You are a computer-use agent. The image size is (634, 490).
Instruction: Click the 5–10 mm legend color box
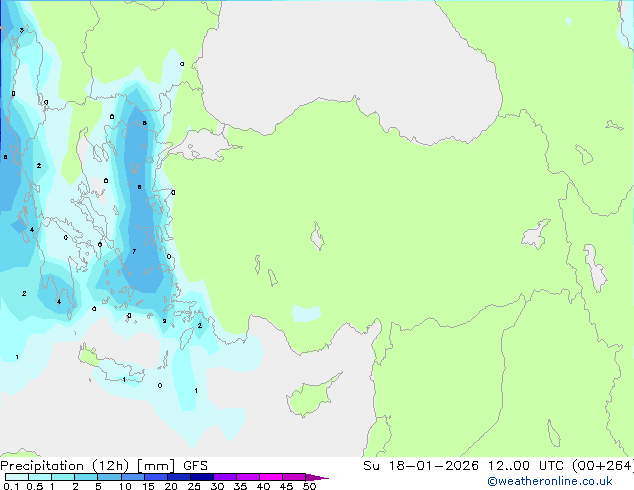click(x=109, y=477)
